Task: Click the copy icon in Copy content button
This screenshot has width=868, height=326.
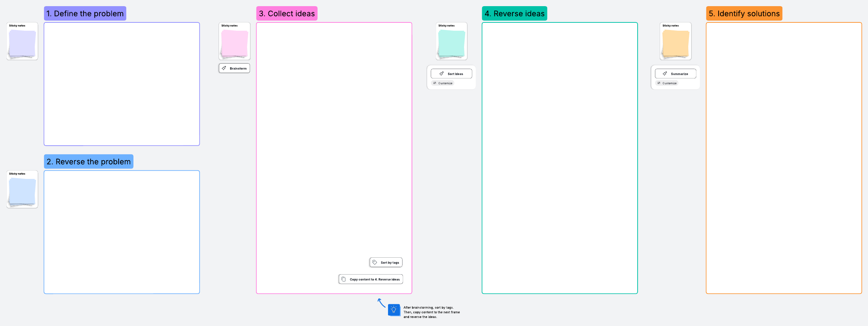Action: click(x=344, y=279)
